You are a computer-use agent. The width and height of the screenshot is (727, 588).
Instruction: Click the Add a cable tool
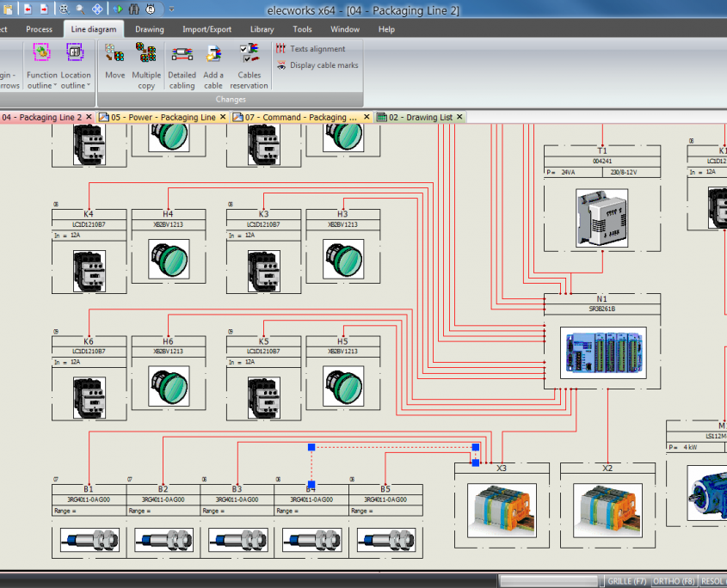tap(213, 68)
